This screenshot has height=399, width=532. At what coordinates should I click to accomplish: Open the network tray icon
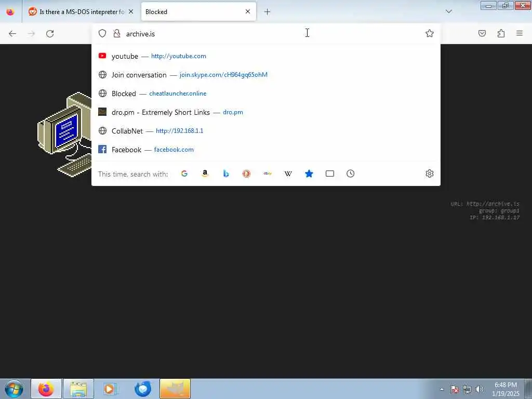pyautogui.click(x=467, y=389)
